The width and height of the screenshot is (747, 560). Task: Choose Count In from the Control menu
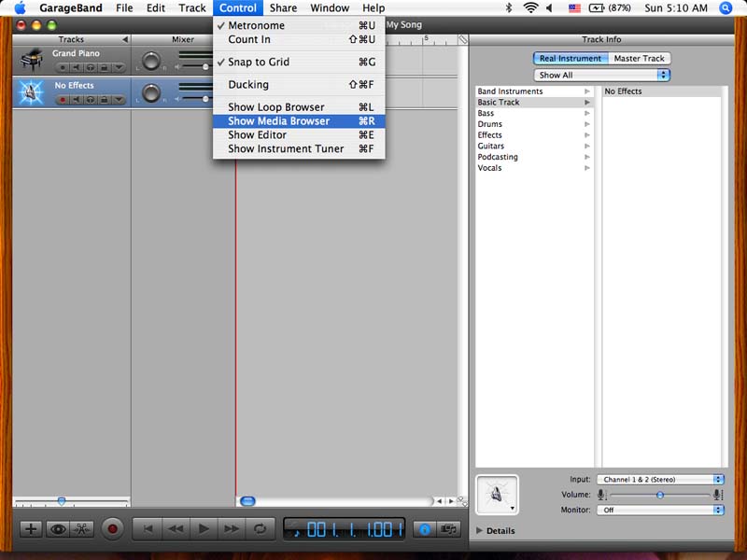click(x=299, y=39)
